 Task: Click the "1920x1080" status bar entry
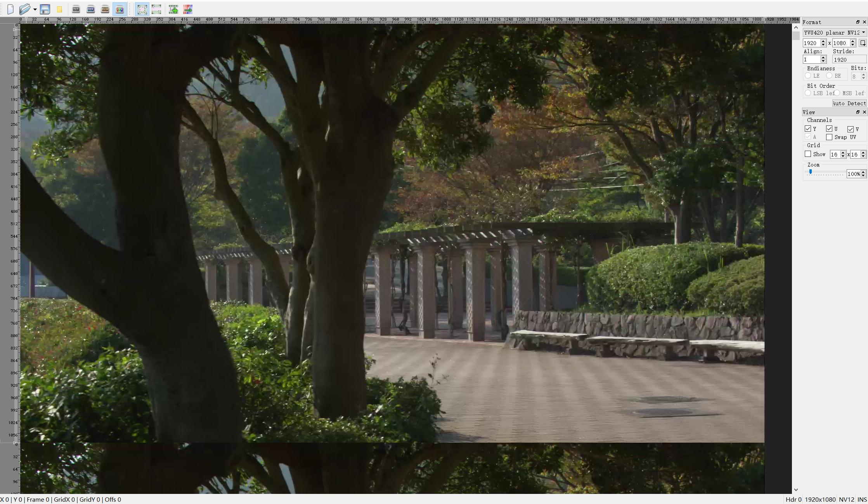pos(820,500)
